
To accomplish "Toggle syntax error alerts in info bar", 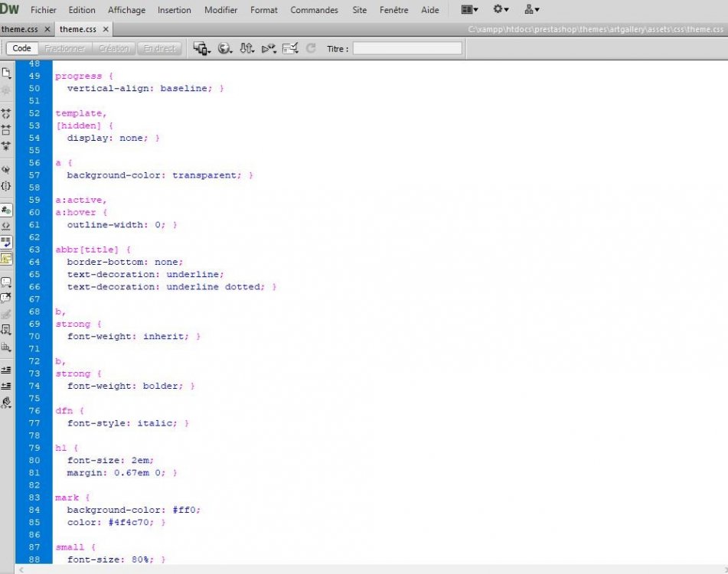I will (6, 259).
